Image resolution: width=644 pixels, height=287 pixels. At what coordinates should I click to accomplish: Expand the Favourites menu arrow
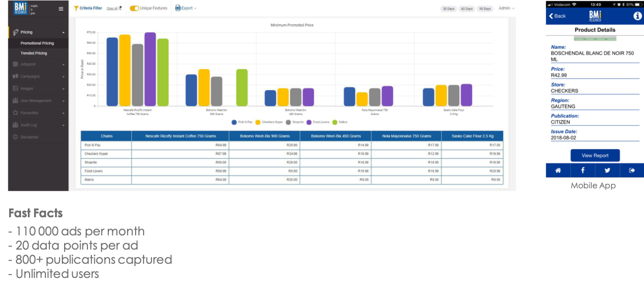(x=63, y=113)
